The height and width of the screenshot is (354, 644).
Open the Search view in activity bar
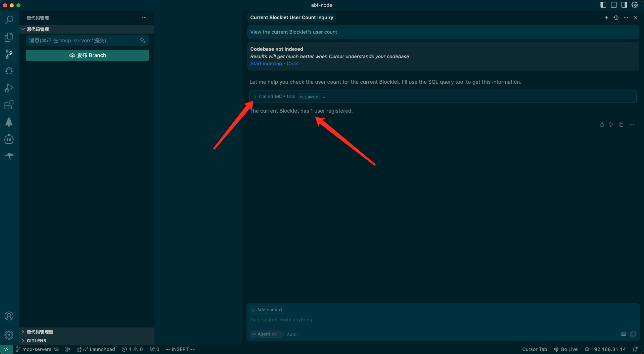[9, 20]
